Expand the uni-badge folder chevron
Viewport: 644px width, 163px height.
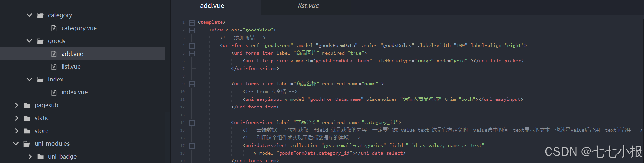pos(30,157)
